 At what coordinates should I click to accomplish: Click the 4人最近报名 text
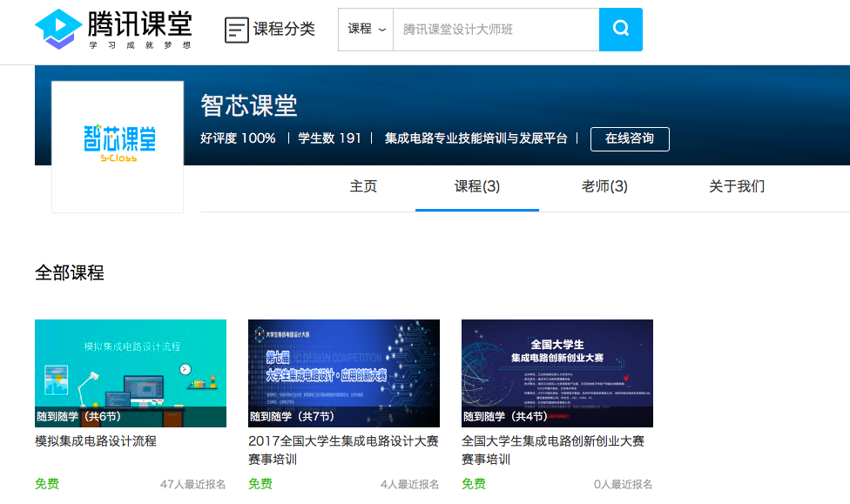tap(410, 484)
